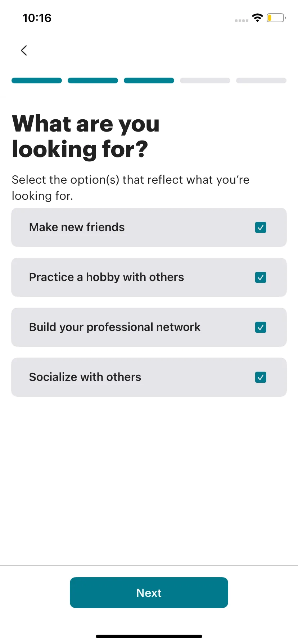Continue with the Next button
This screenshot has height=644, width=298.
point(149,593)
